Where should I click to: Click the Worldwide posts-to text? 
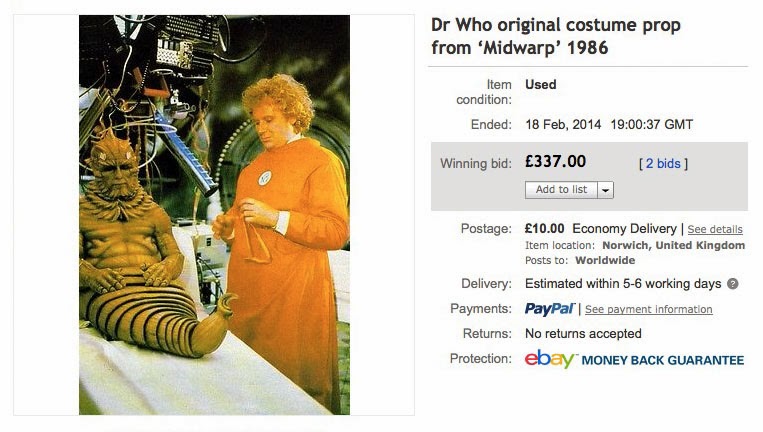(x=605, y=260)
